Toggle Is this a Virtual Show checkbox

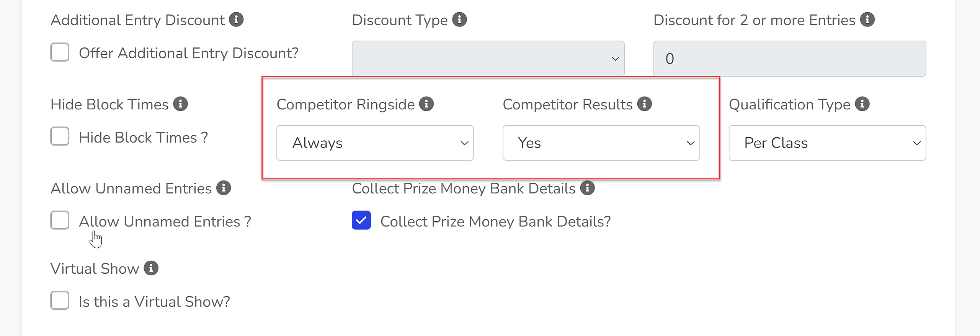[60, 301]
